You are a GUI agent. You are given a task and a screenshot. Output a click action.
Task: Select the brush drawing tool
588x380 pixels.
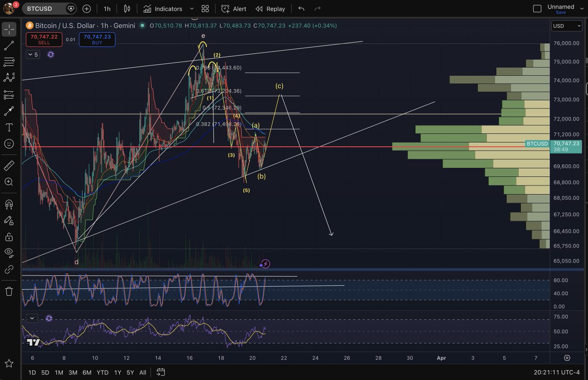click(9, 111)
